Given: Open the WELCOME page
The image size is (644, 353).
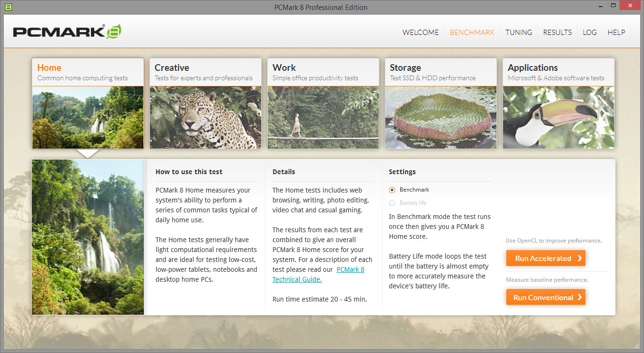Looking at the screenshot, I should [x=421, y=33].
